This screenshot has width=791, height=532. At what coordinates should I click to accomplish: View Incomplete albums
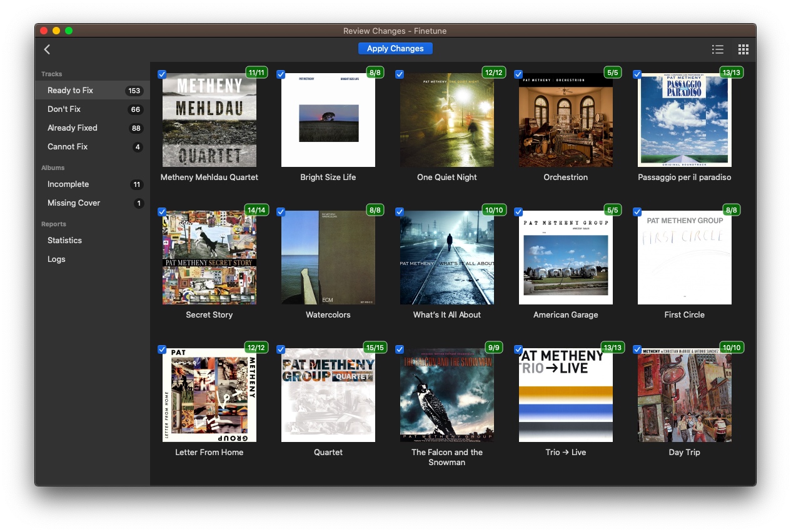click(93, 184)
